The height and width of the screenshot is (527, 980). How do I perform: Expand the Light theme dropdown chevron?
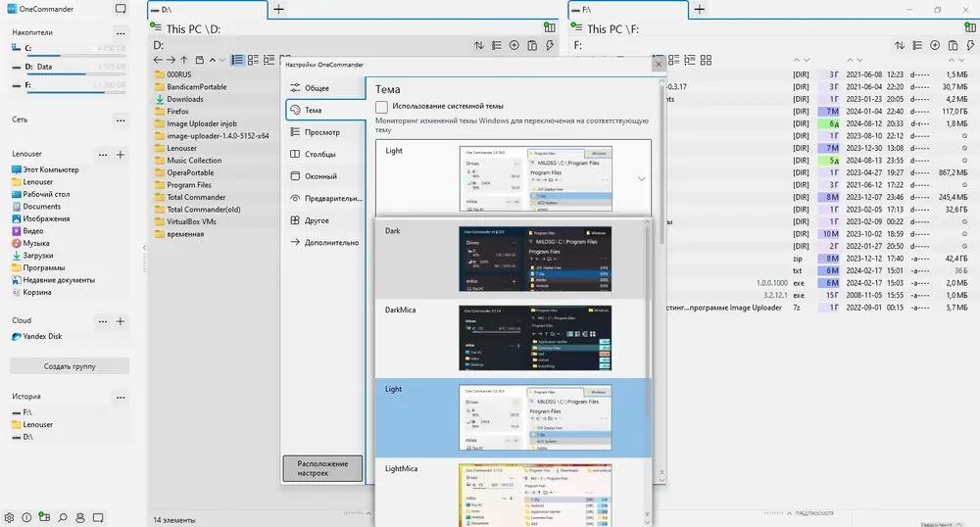click(x=641, y=178)
